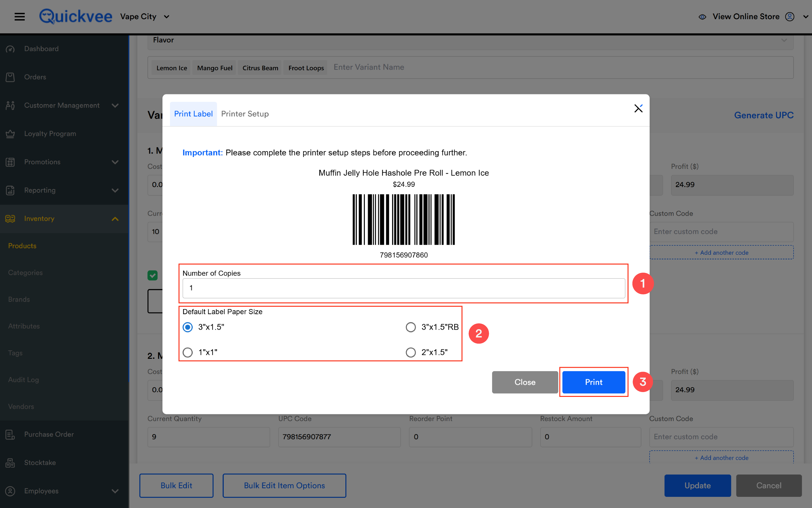Open Audit Log in Inventory menu
This screenshot has width=812, height=508.
click(24, 380)
